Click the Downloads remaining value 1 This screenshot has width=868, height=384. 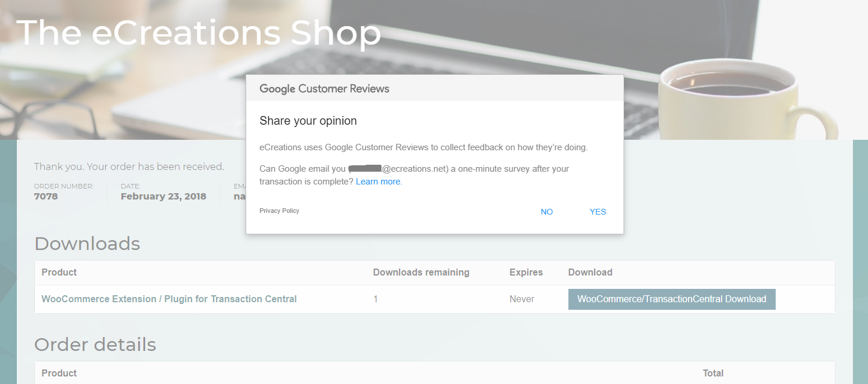pos(376,299)
